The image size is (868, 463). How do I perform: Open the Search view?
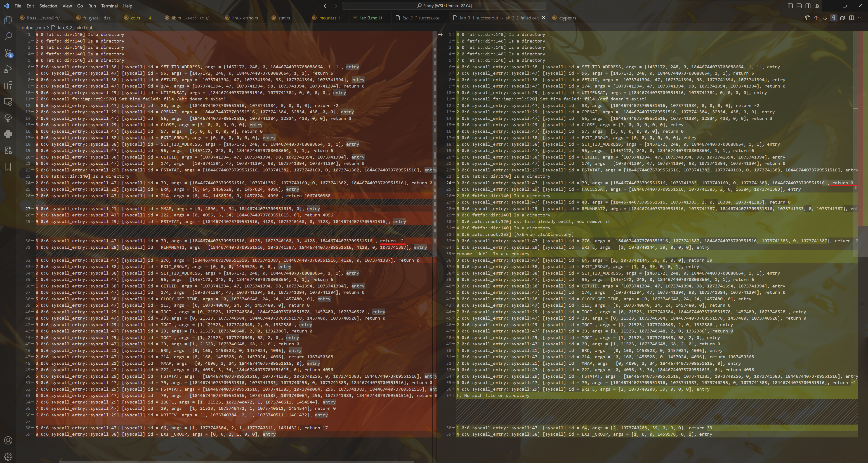click(8, 36)
